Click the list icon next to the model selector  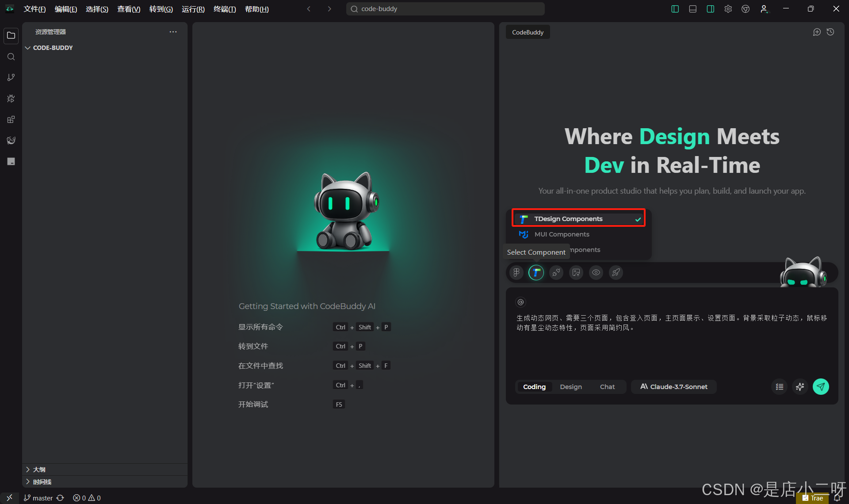[780, 387]
